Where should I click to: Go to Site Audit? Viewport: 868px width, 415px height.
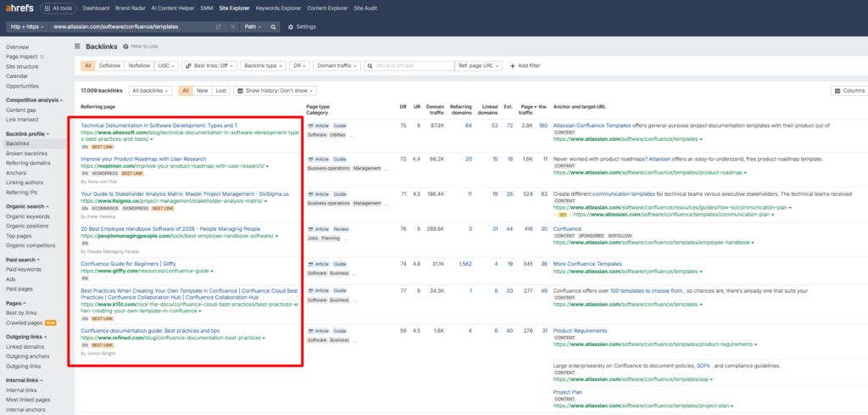[x=365, y=8]
